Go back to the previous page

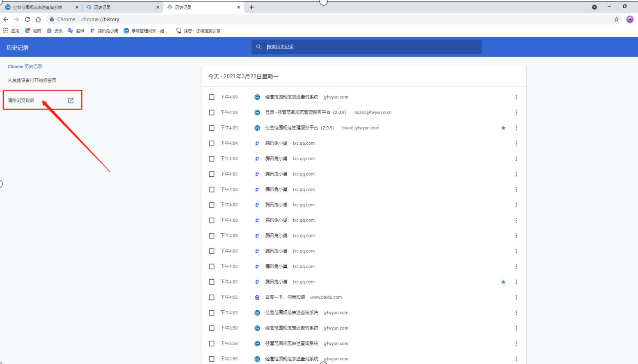point(6,19)
